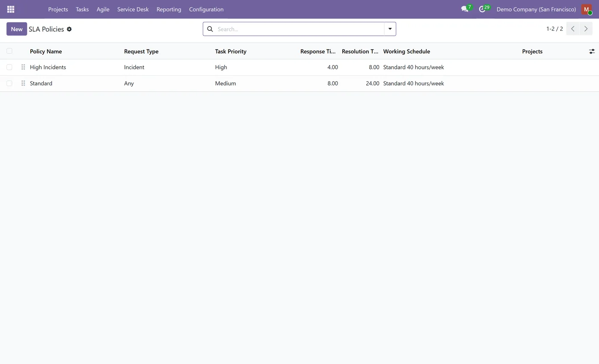Grab the drag handle of Standard row

tap(23, 83)
